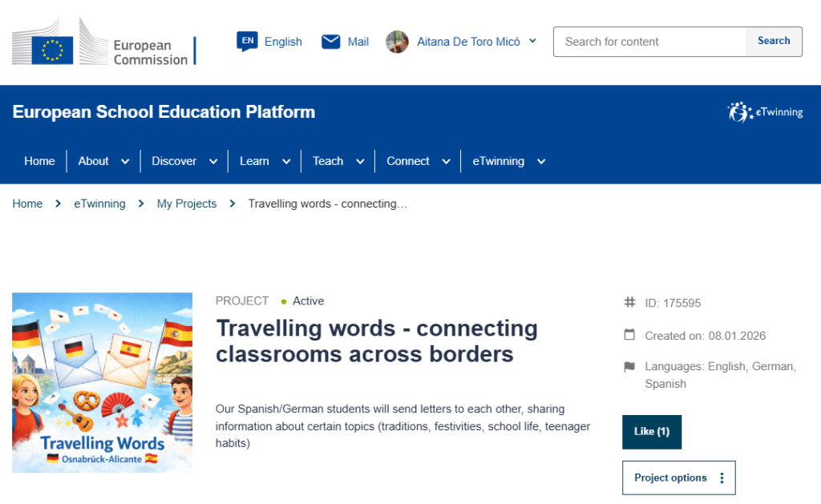The height and width of the screenshot is (504, 821).
Task: Click the hash icon beside project ID
Action: (x=629, y=303)
